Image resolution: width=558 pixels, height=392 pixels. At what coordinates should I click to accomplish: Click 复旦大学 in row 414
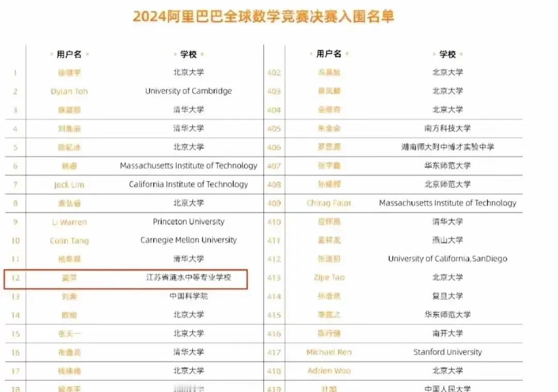tap(447, 296)
